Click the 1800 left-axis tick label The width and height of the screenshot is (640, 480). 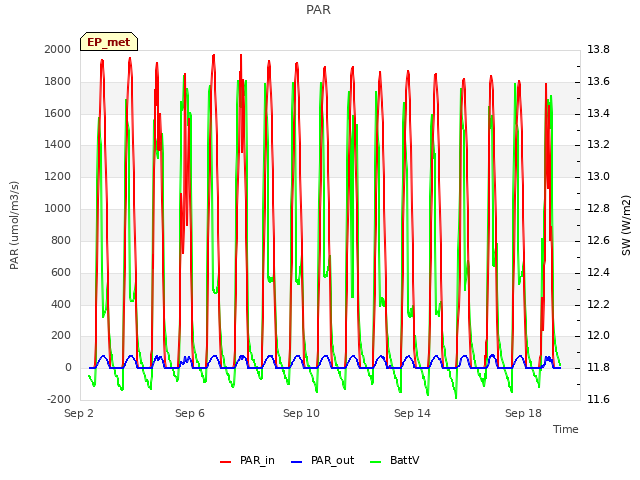58,81
